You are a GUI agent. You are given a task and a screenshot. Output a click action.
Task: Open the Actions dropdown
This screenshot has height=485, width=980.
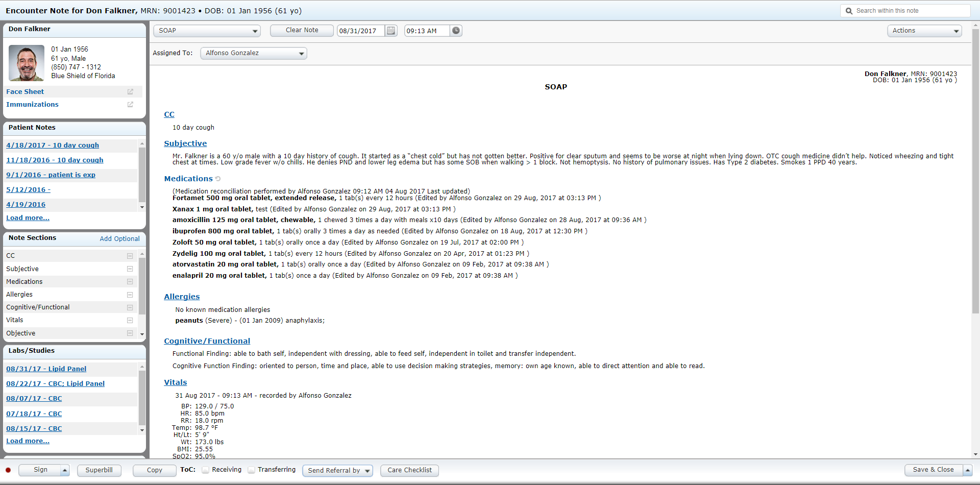tap(924, 31)
